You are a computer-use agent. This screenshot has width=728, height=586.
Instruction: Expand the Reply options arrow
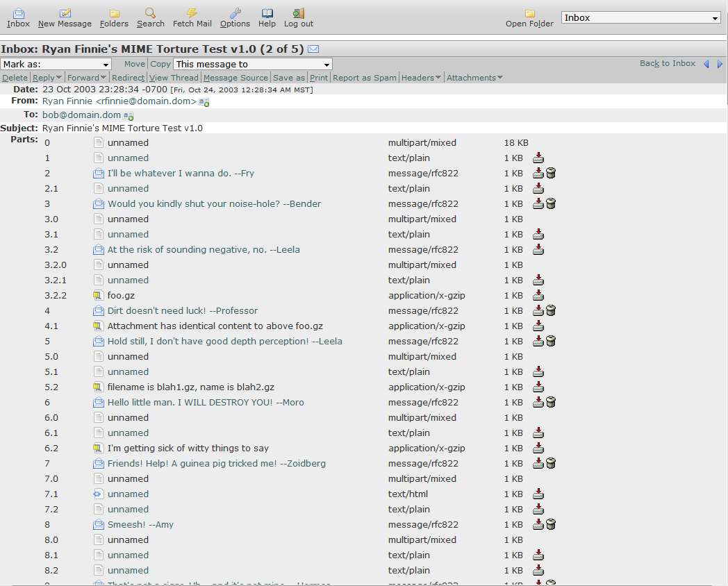[59, 78]
